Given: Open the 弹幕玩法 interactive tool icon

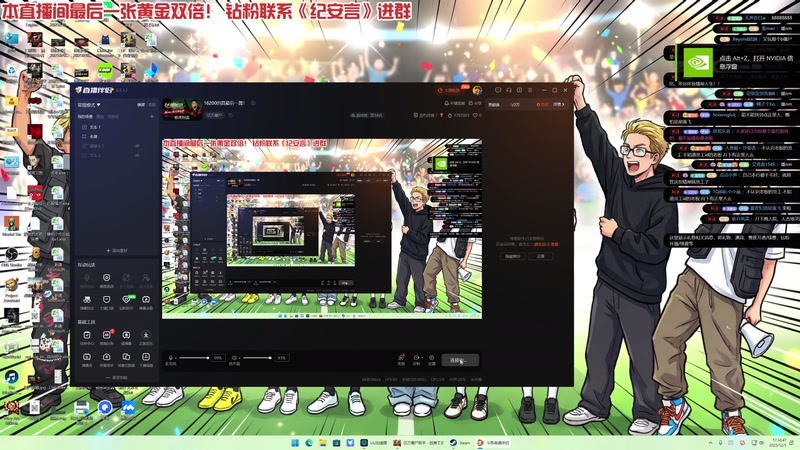Looking at the screenshot, I should point(87,301).
